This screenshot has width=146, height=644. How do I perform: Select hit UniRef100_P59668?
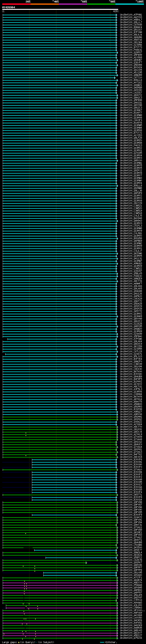coord(131,585)
